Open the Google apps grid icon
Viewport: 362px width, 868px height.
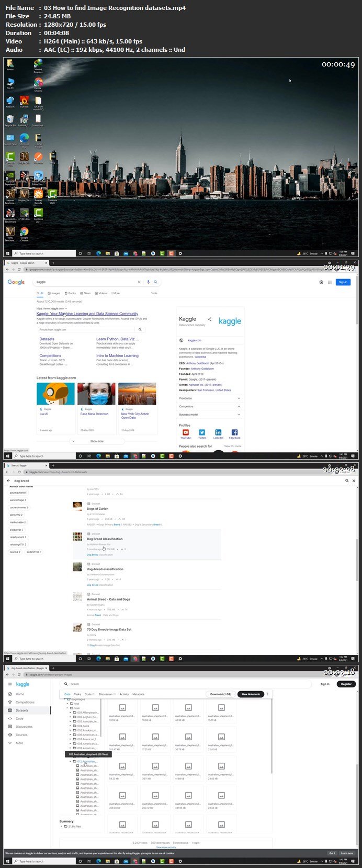coord(330,282)
